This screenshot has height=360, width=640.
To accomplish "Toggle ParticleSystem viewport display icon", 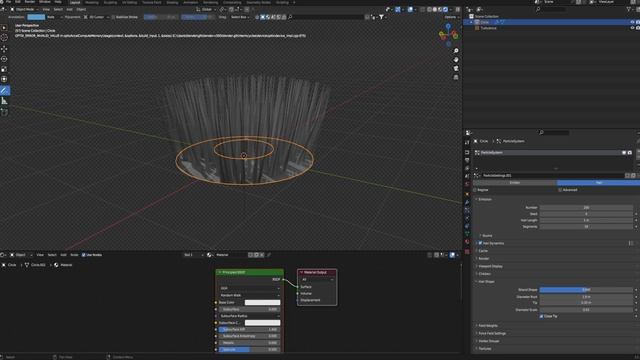I will 624,152.
